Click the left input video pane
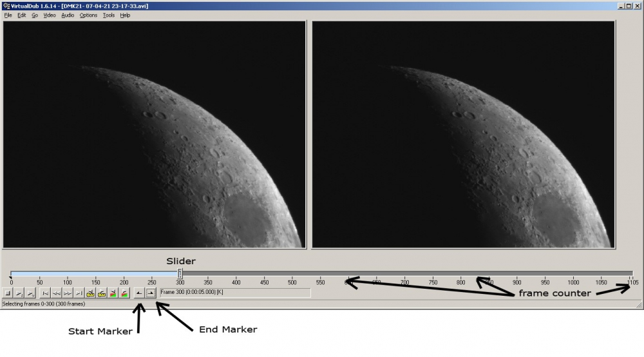The image size is (644, 357). point(154,134)
